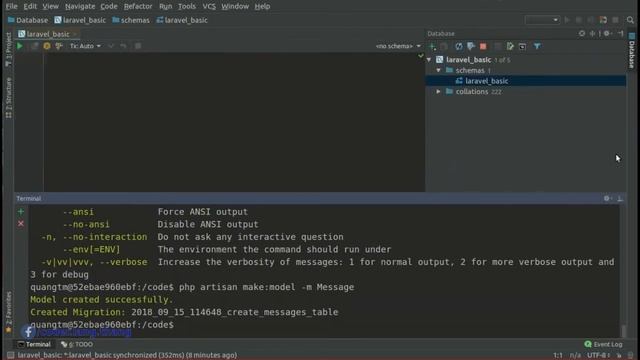Open the Refactor menu

point(138,7)
